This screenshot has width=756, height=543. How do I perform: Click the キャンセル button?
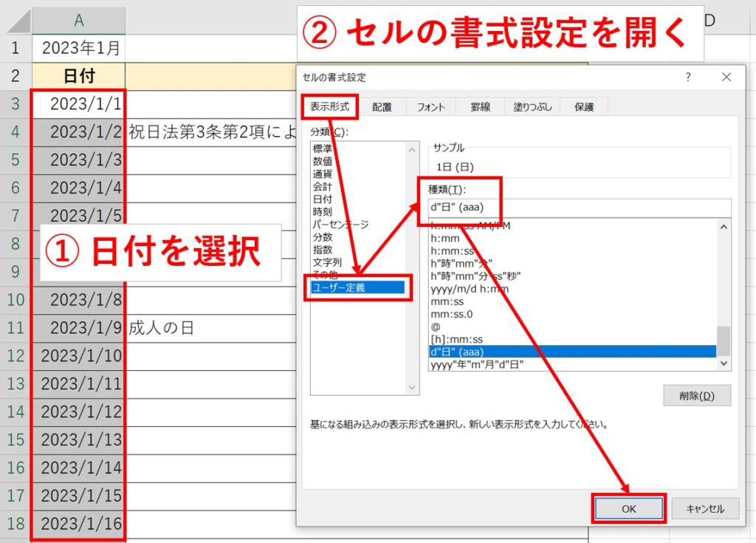704,508
